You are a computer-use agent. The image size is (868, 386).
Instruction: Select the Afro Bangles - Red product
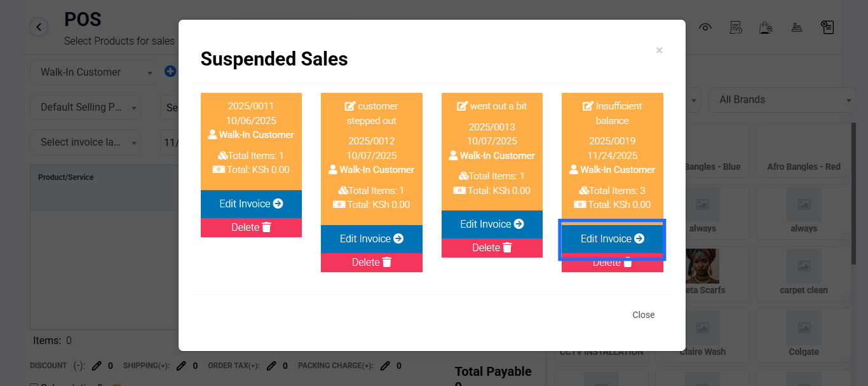pyautogui.click(x=804, y=149)
